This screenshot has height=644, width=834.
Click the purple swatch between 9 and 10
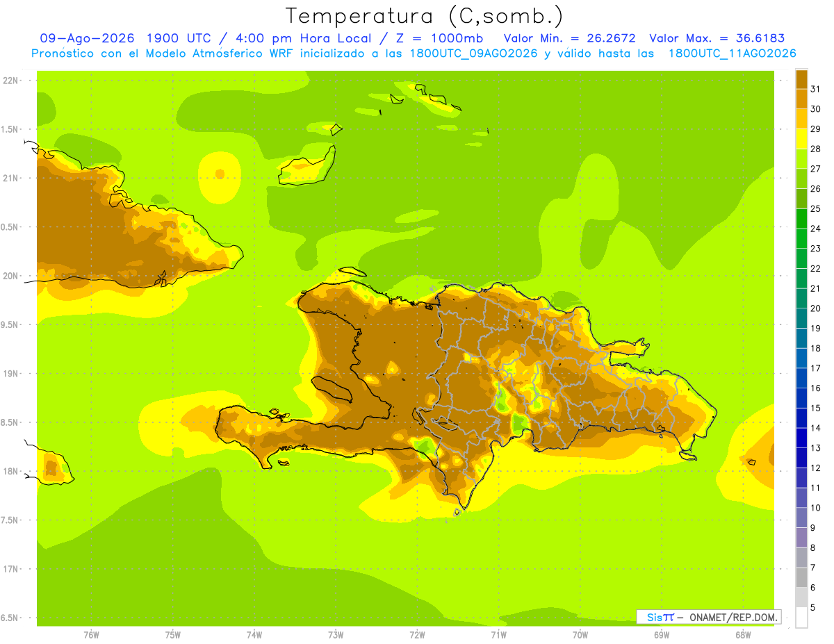coord(801,518)
